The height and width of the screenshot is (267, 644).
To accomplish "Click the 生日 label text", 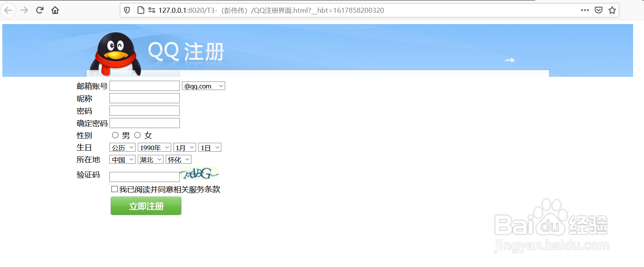I will click(x=84, y=147).
